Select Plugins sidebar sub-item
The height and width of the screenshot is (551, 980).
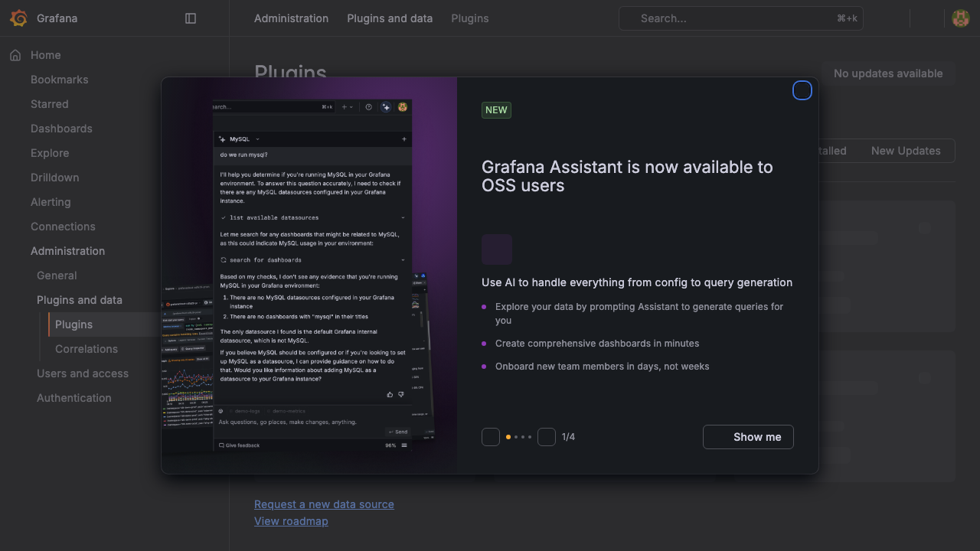73,324
